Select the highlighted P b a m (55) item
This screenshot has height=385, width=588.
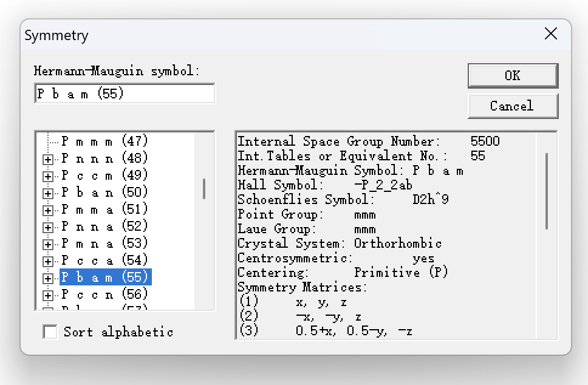(104, 278)
